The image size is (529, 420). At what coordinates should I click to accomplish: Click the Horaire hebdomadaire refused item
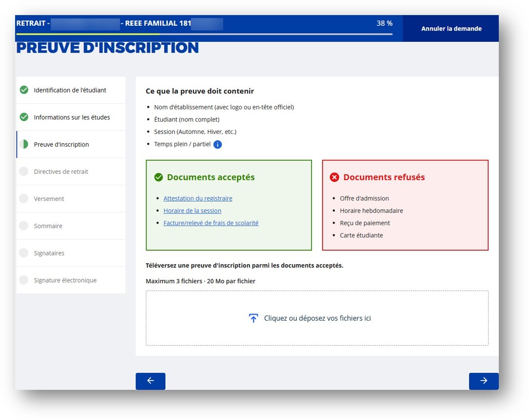pyautogui.click(x=372, y=211)
